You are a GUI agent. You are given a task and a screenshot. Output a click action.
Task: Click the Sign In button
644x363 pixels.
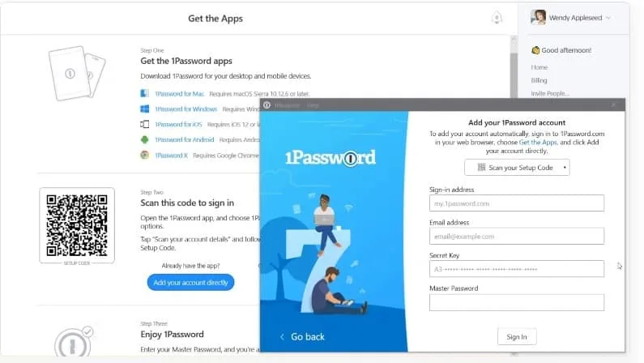pos(517,337)
